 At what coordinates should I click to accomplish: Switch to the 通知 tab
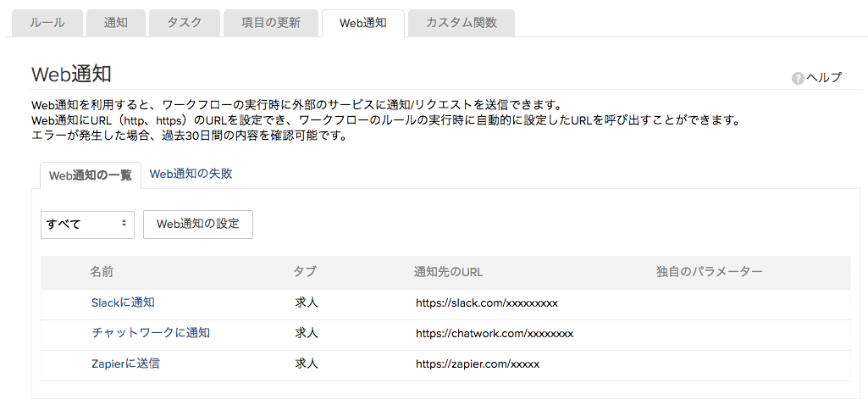pos(116,23)
